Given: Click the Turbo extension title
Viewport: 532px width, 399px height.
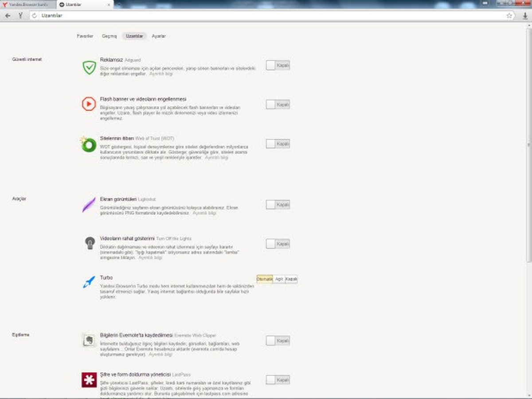Looking at the screenshot, I should tap(106, 278).
